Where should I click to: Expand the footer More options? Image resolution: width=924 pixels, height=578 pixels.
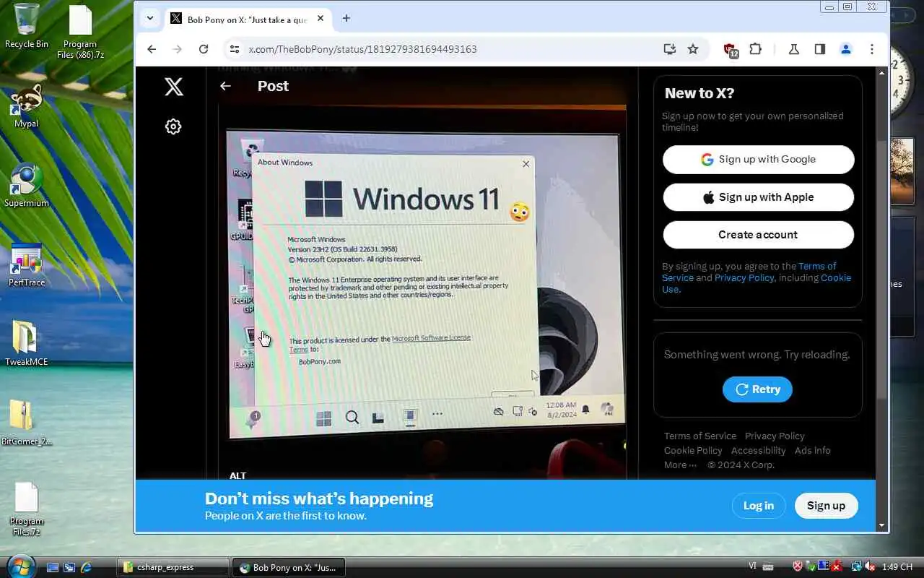[x=680, y=465]
